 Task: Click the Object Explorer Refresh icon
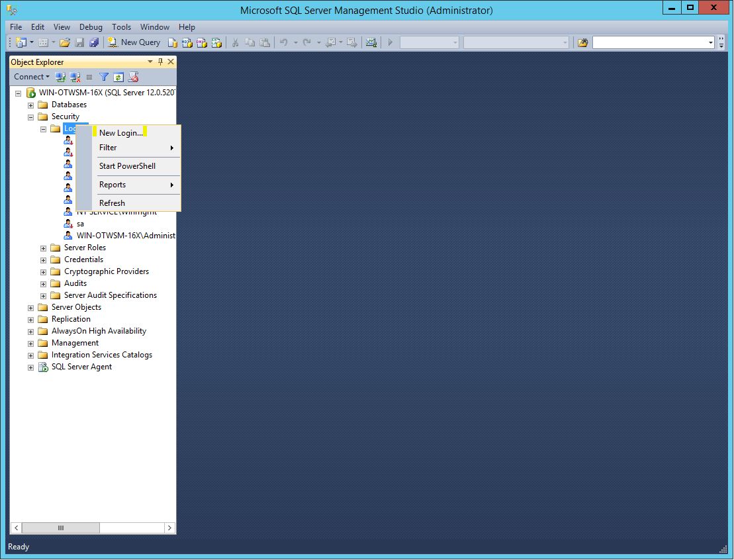(118, 77)
